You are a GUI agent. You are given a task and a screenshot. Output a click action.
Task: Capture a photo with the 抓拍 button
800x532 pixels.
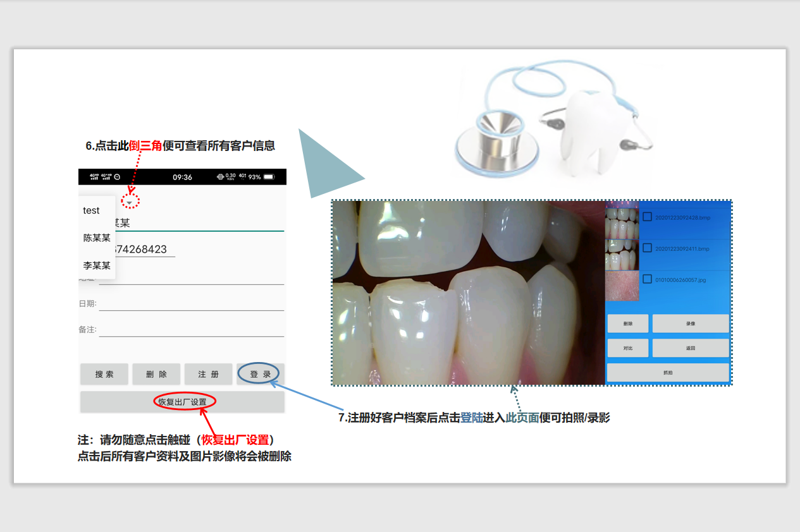point(668,373)
